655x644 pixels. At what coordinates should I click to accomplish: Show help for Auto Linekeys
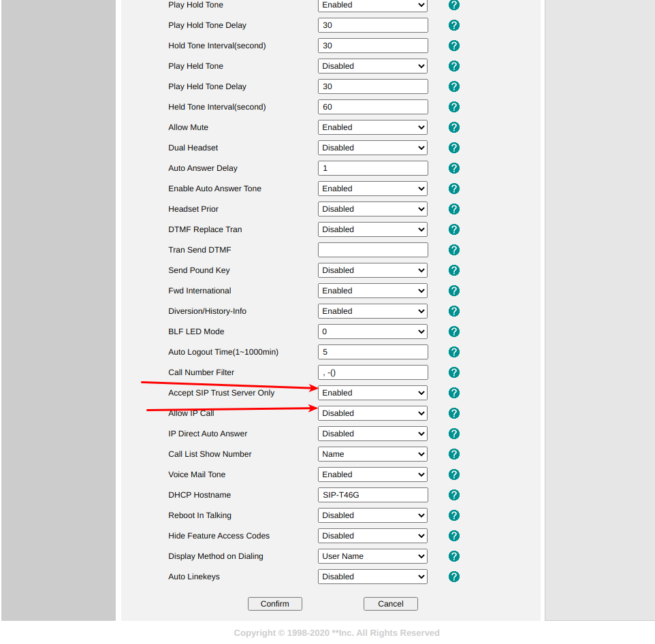(454, 577)
